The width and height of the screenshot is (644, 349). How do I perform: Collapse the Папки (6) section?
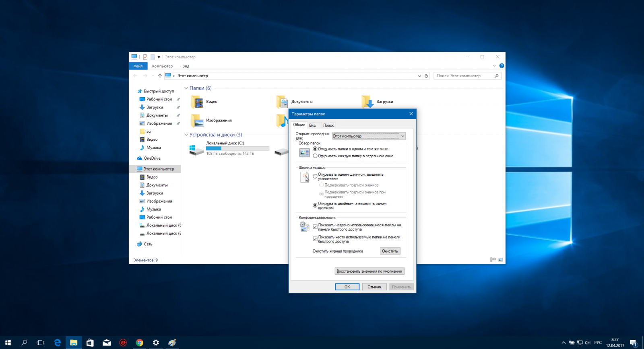[x=186, y=88]
